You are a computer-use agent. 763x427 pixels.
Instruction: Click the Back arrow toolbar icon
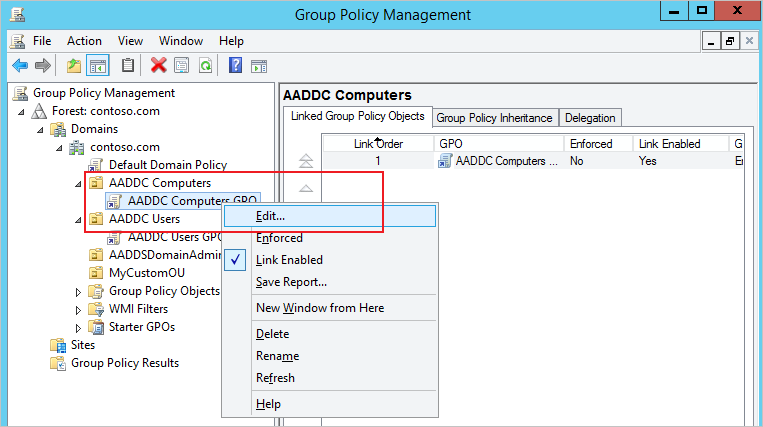click(20, 66)
